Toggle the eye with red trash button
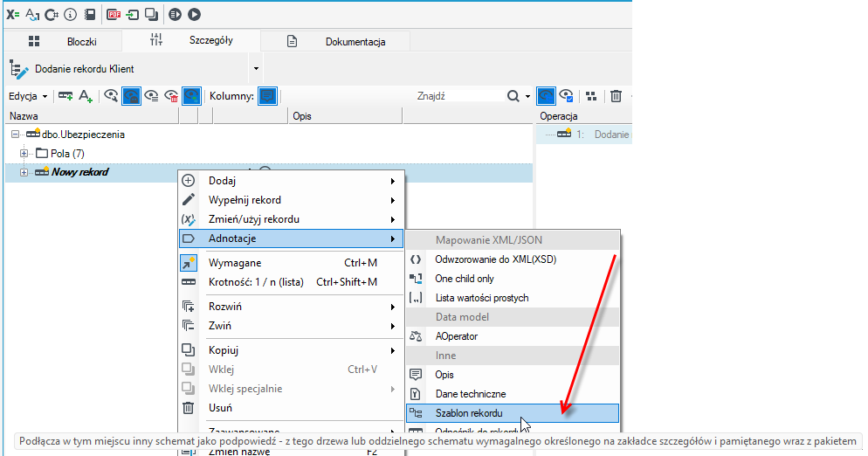Image resolution: width=868 pixels, height=456 pixels. click(x=172, y=96)
